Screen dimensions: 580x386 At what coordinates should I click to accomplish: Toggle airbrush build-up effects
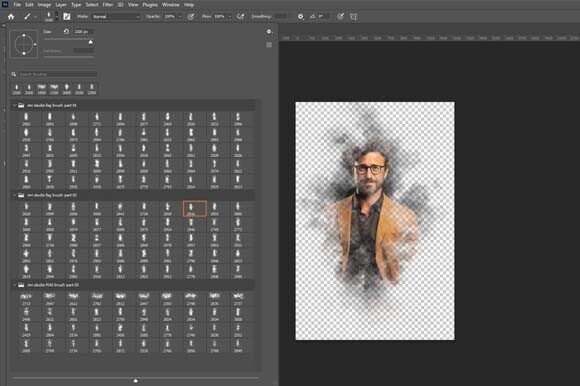point(240,17)
